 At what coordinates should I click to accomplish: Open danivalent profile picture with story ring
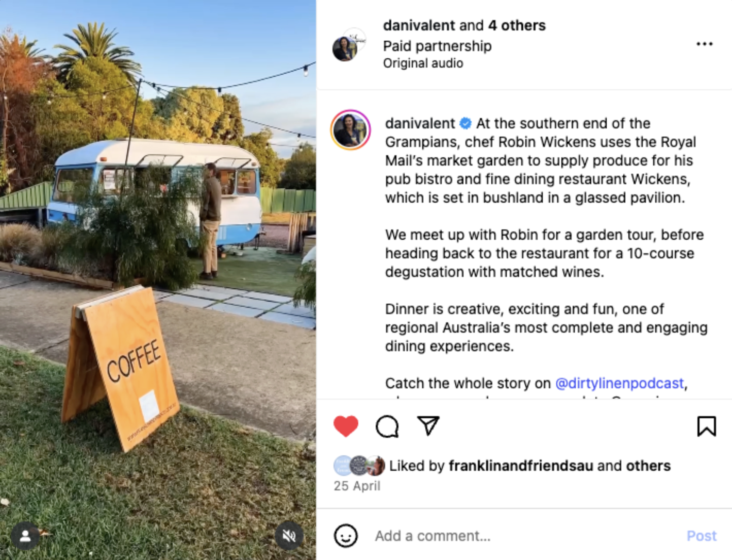tap(351, 129)
